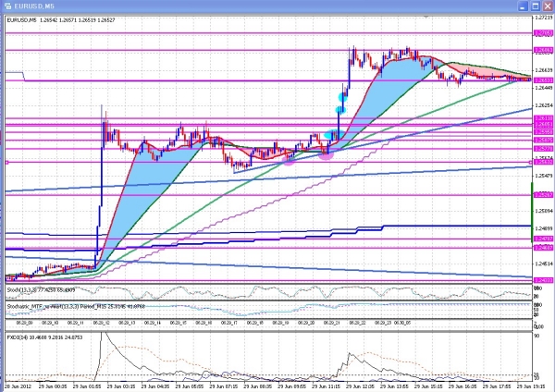Click the cyan ellipse marker near 1.2644
This screenshot has height=392, width=555.
(x=342, y=96)
